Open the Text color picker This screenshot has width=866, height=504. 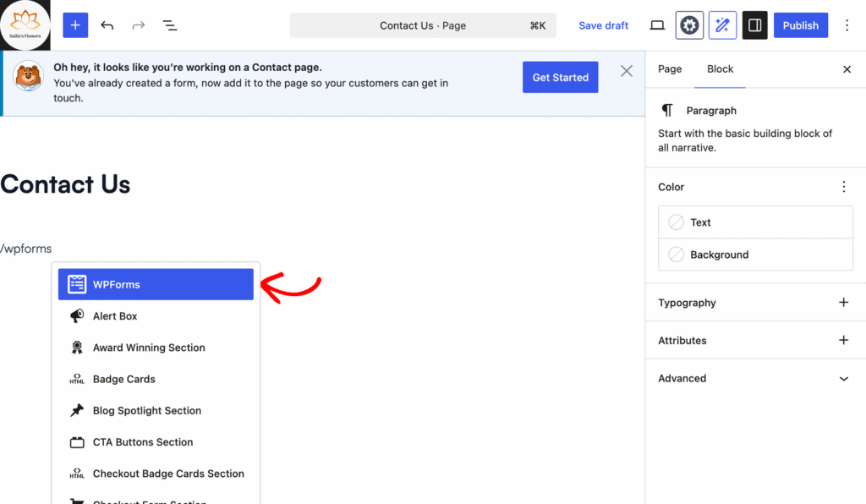755,222
